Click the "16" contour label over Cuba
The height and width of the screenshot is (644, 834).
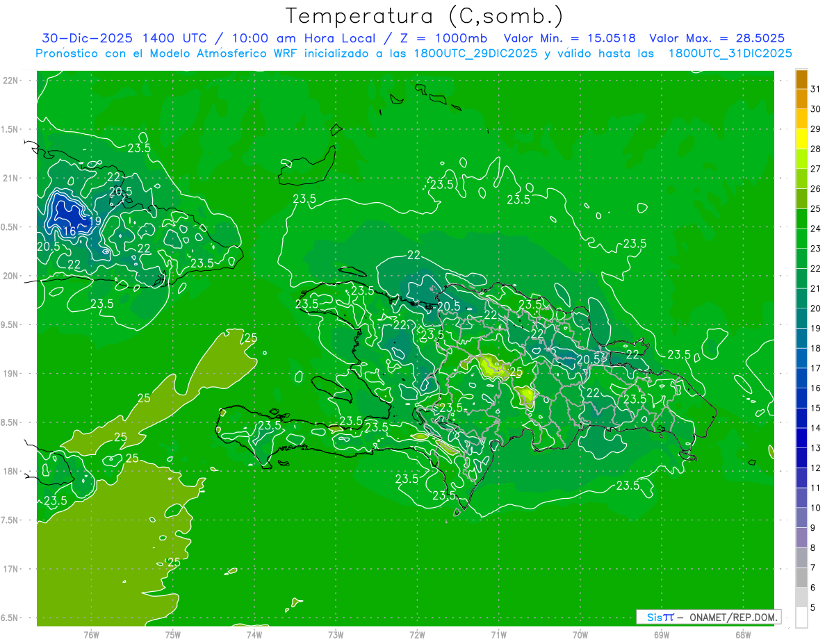69,231
